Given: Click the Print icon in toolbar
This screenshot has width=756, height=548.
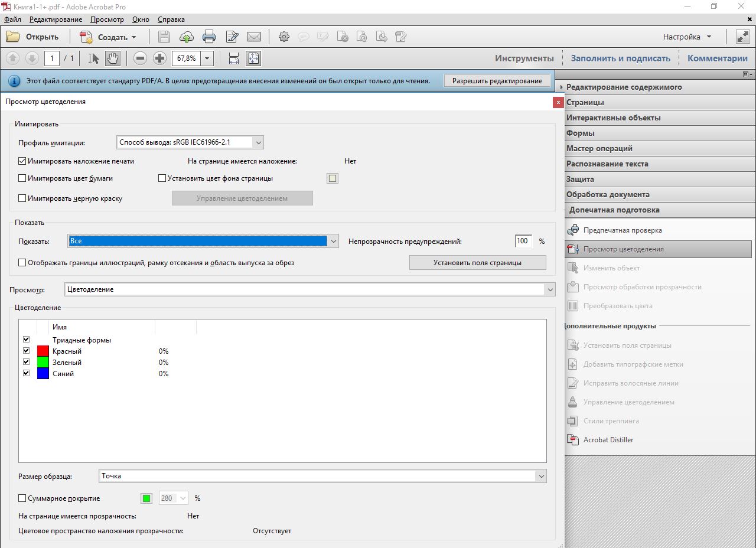Looking at the screenshot, I should coord(209,37).
